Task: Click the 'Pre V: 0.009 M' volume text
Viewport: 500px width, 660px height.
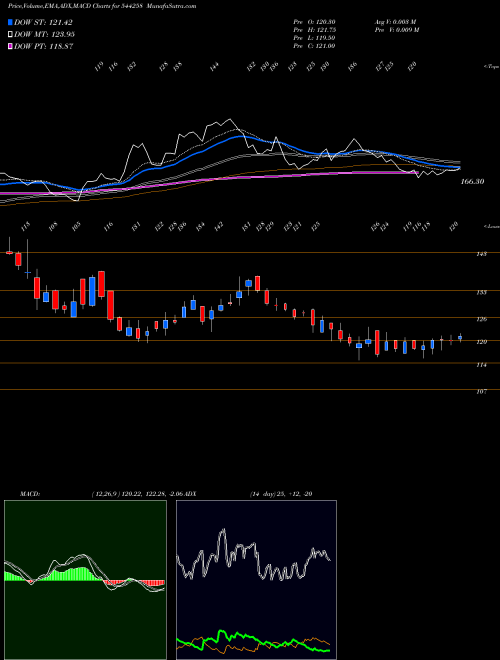Action: 396,30
